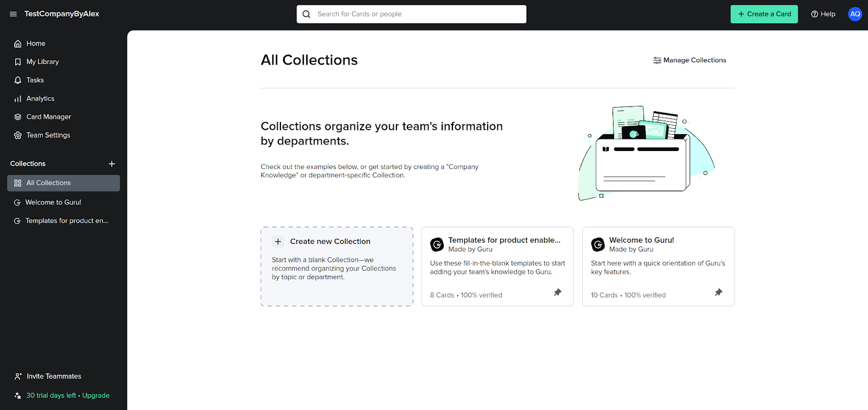Viewport: 868px width, 410px height.
Task: Toggle pin on Welcome to Guru! card
Action: (x=718, y=293)
